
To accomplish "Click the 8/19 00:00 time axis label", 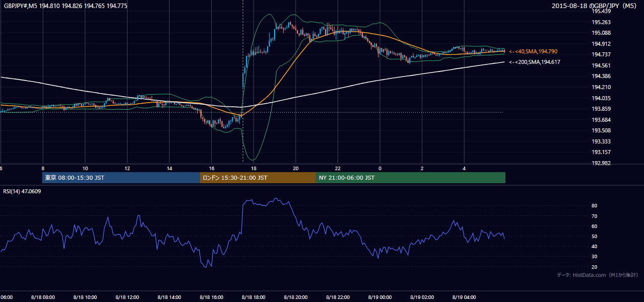I will [x=379, y=297].
